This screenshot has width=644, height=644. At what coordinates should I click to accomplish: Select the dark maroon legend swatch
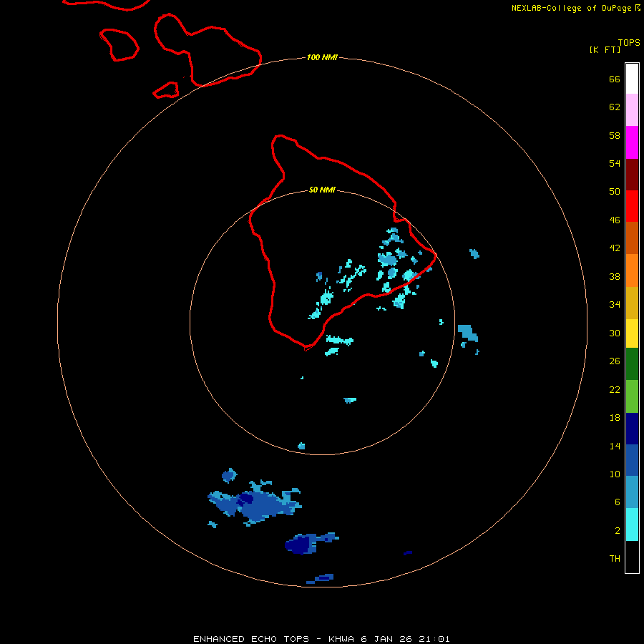(x=632, y=174)
